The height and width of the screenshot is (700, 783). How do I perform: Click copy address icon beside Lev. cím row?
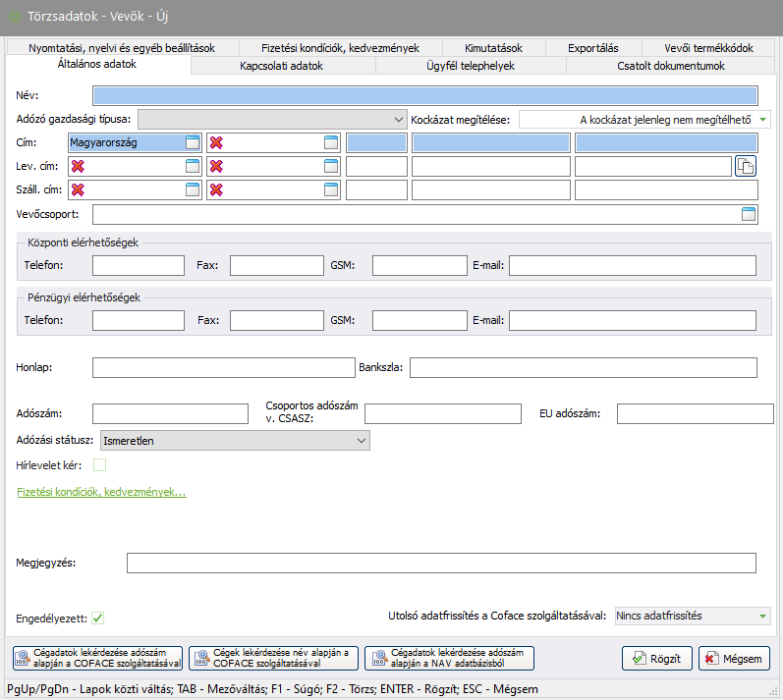(x=746, y=166)
